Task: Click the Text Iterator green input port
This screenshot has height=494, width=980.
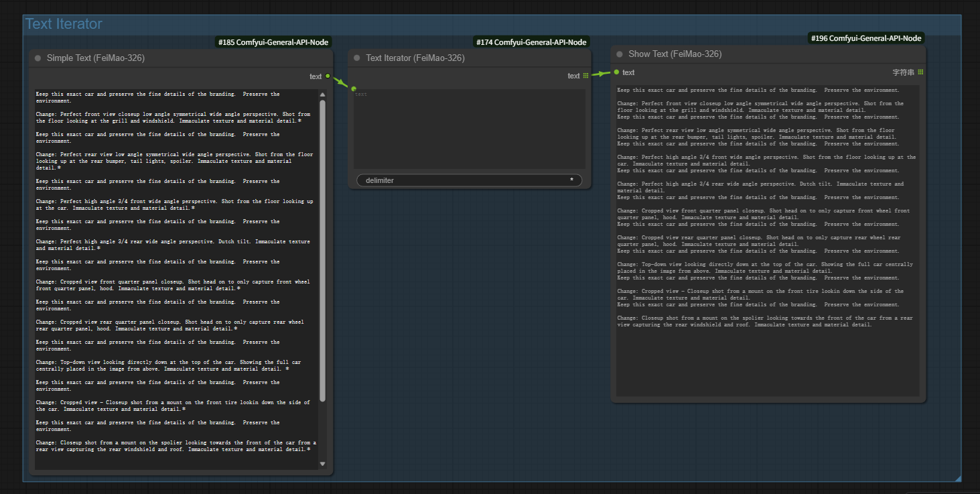Action: click(354, 88)
